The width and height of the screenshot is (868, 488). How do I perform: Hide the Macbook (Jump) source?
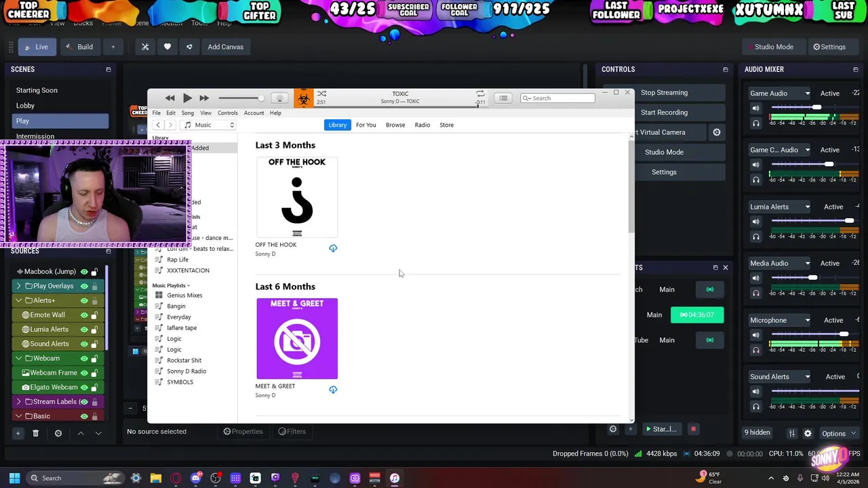tap(84, 272)
